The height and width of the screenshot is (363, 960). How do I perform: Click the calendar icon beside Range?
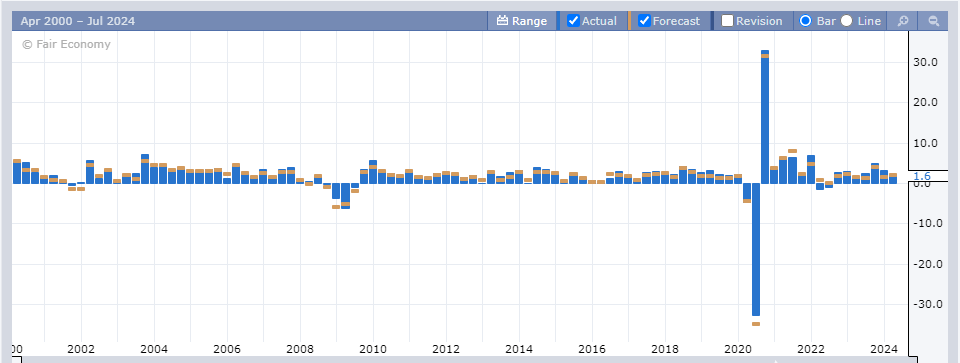coord(502,21)
